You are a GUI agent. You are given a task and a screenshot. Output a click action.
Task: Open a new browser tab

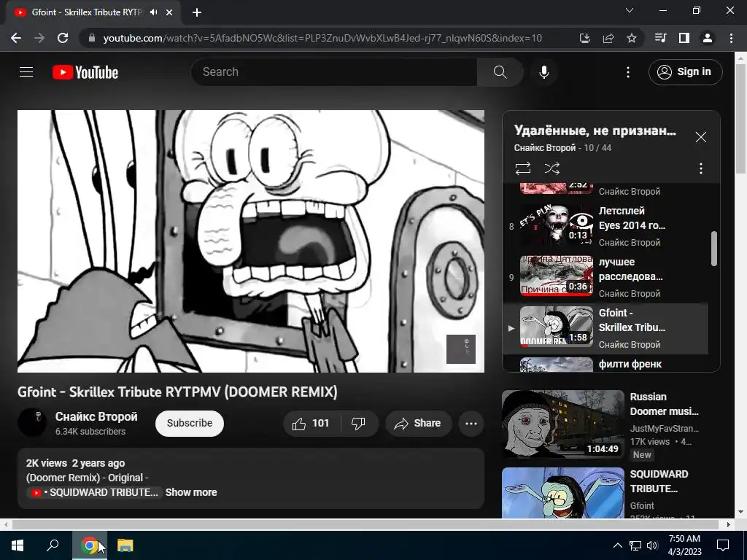pos(197,12)
